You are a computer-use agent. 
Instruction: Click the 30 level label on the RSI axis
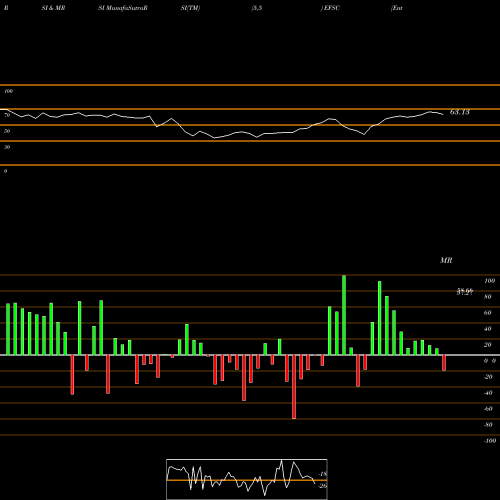tap(7, 147)
